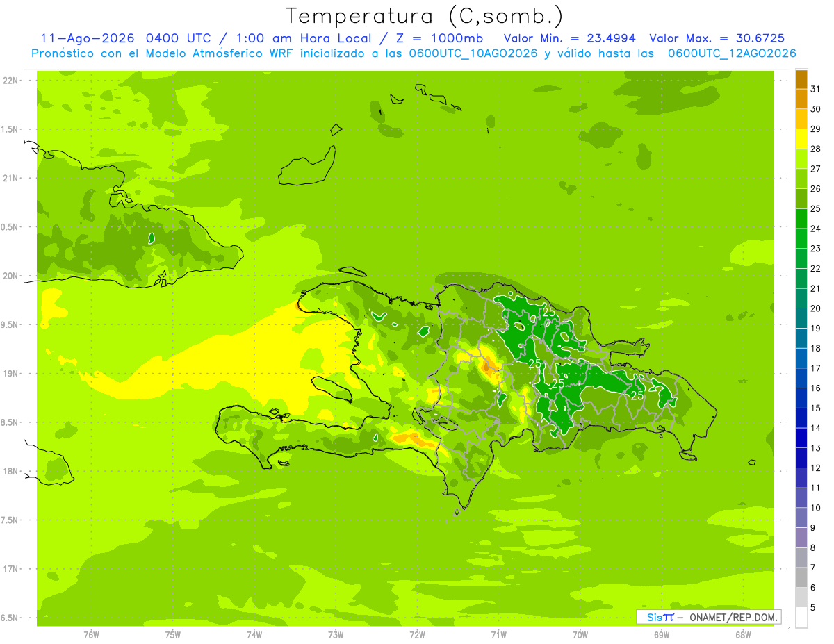Click the "0400 UTC" time label
Screen dimensions: 834x644
pyautogui.click(x=179, y=38)
